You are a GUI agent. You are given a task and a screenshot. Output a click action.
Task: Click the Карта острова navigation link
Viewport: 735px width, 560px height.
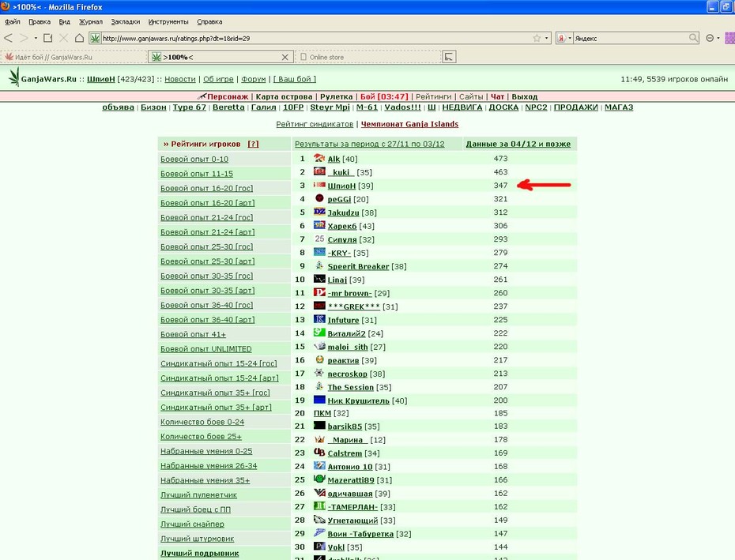click(284, 96)
